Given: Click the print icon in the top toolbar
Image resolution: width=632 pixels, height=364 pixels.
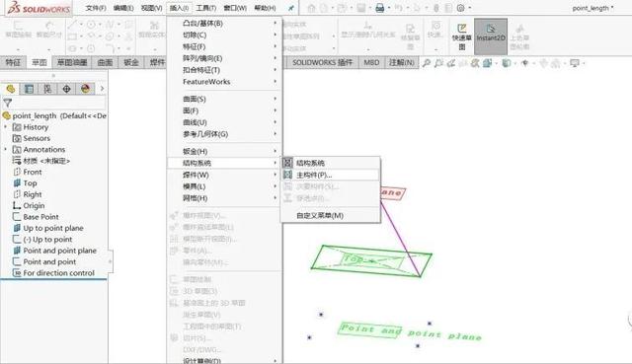Looking at the screenshot, I should [x=379, y=8].
